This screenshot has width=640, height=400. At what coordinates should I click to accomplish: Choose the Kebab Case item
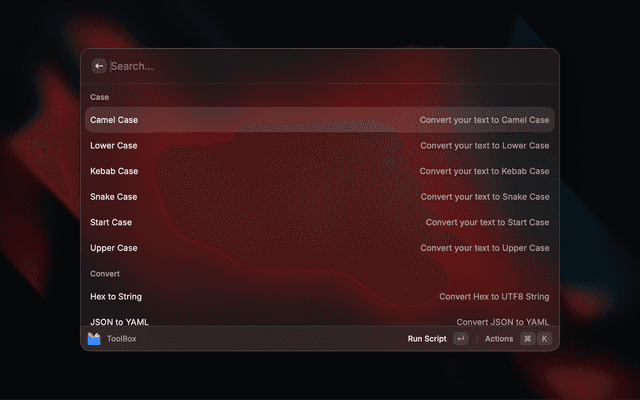click(320, 171)
